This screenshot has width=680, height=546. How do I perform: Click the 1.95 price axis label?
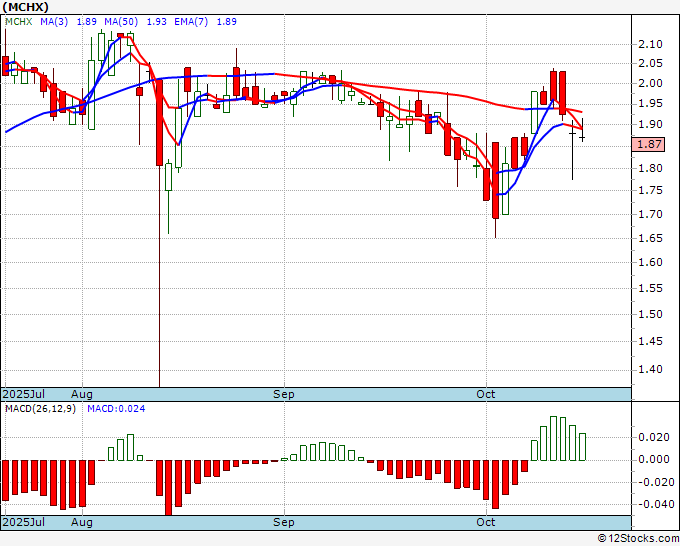[x=651, y=103]
